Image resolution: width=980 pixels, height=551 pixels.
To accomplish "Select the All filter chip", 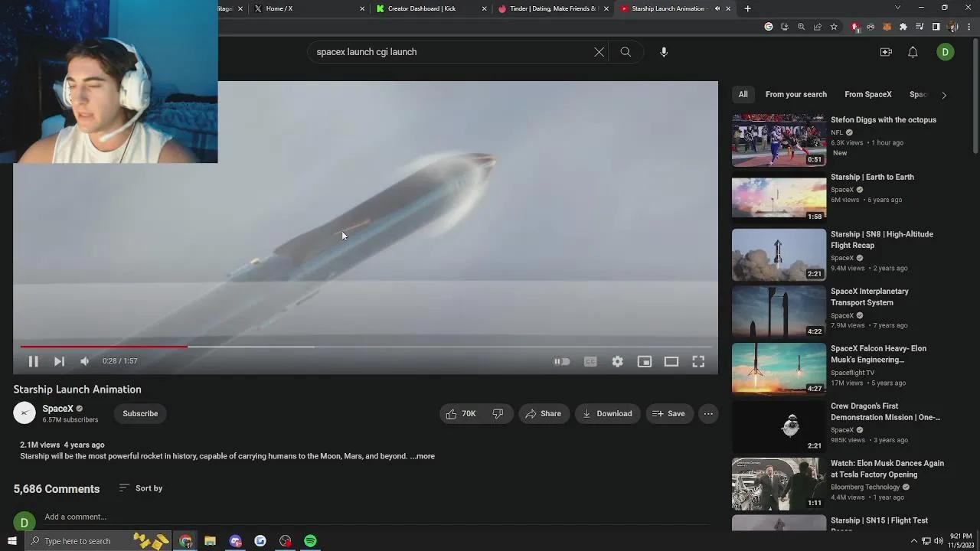I will tap(743, 94).
